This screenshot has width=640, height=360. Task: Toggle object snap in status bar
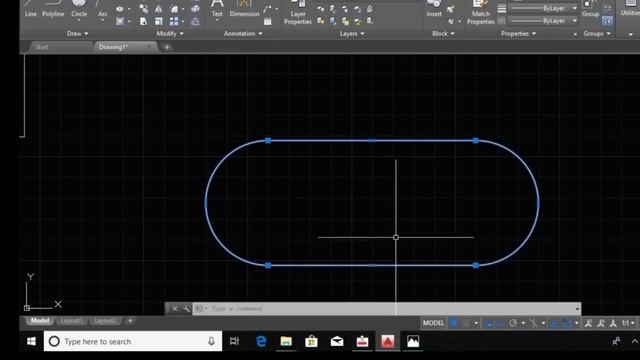click(x=567, y=323)
